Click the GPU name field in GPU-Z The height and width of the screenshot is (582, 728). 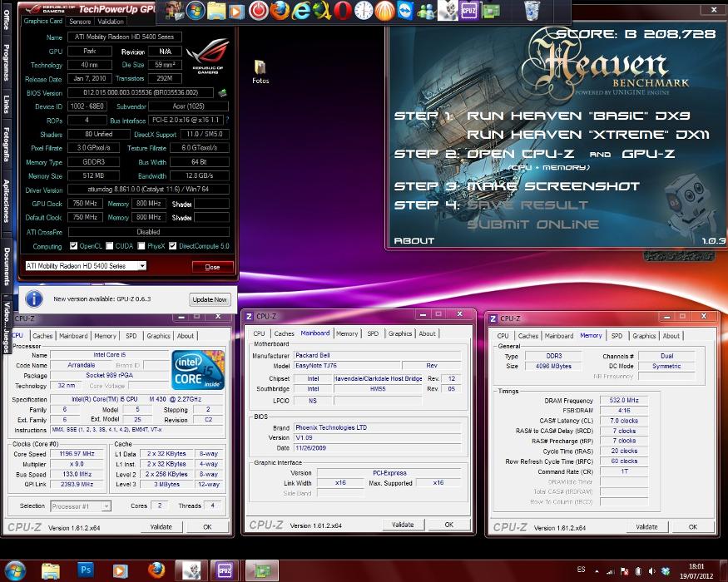pyautogui.click(x=125, y=37)
